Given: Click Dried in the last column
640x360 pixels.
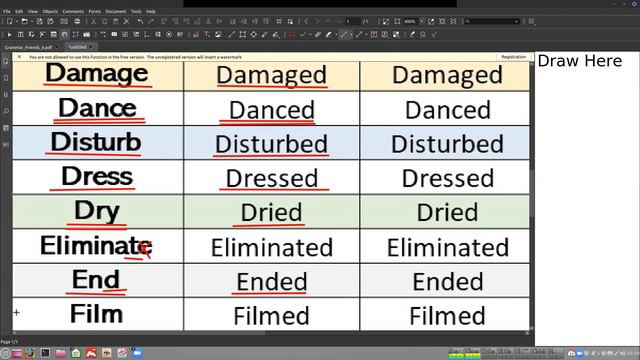Looking at the screenshot, I should pos(447,212).
